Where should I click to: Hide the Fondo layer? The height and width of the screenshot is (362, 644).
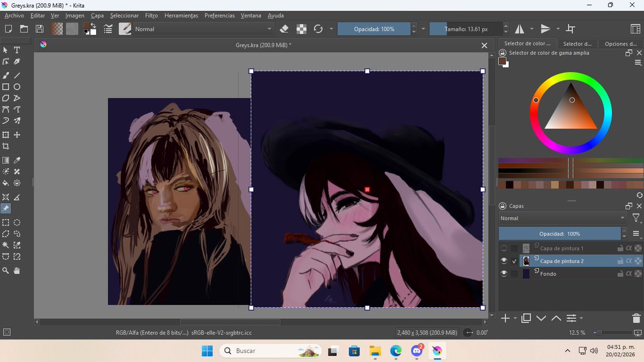click(x=503, y=274)
